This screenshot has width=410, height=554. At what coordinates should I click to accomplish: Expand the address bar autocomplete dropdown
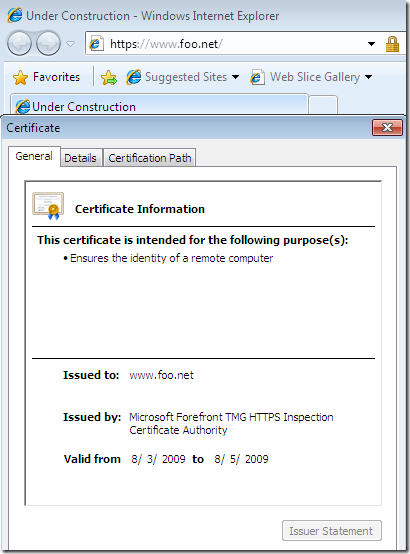(371, 44)
